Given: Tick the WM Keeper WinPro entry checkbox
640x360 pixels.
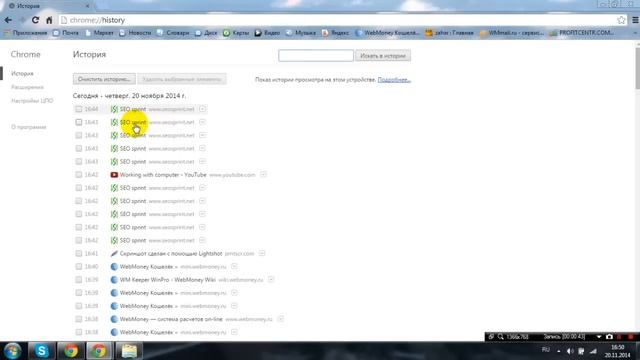Looking at the screenshot, I should point(79,280).
